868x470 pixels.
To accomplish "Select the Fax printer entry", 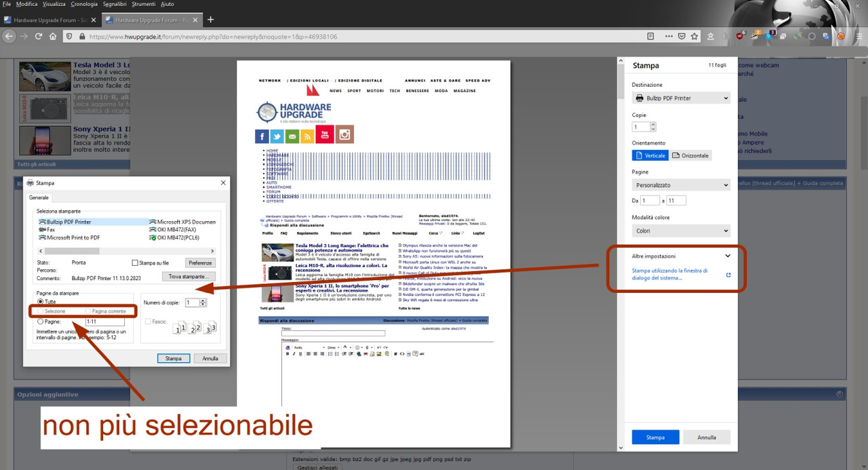I will (x=47, y=230).
